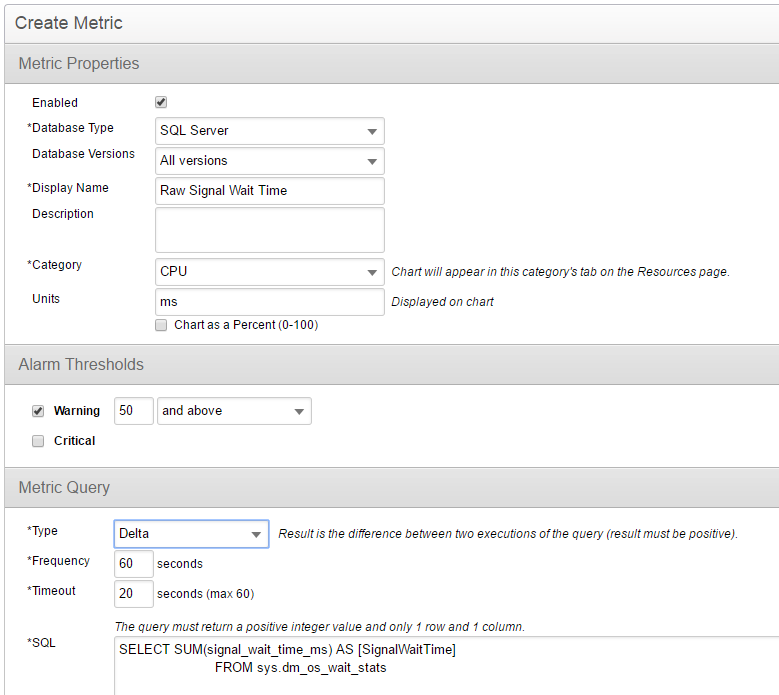Open the metric Type dropdown showing Delta

point(191,534)
